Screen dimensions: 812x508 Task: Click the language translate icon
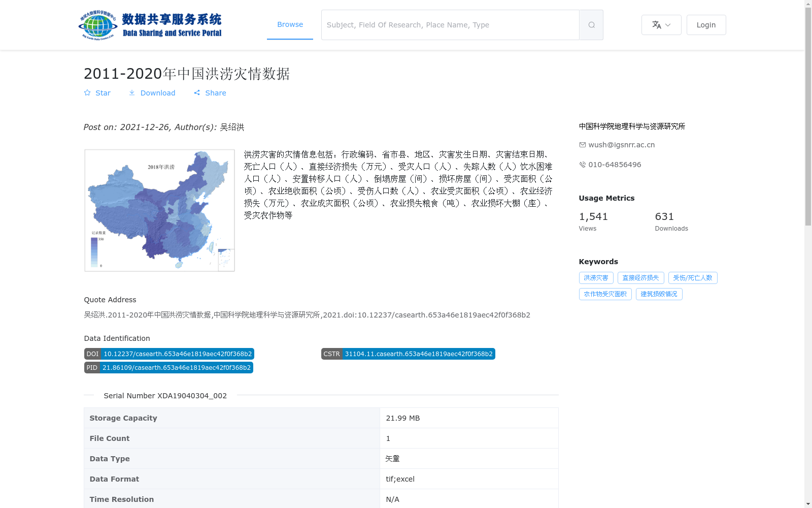656,24
